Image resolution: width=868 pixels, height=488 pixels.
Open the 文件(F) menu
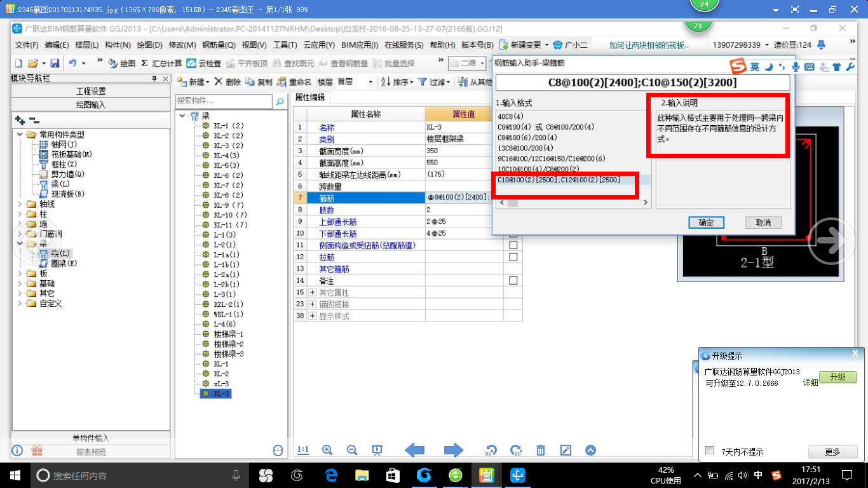(27, 45)
